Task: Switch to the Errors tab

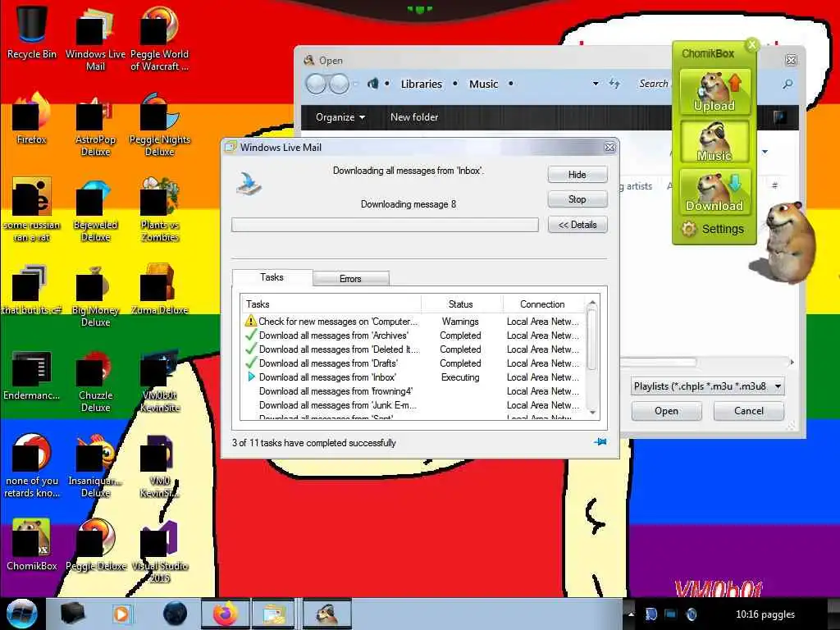Action: (x=350, y=279)
